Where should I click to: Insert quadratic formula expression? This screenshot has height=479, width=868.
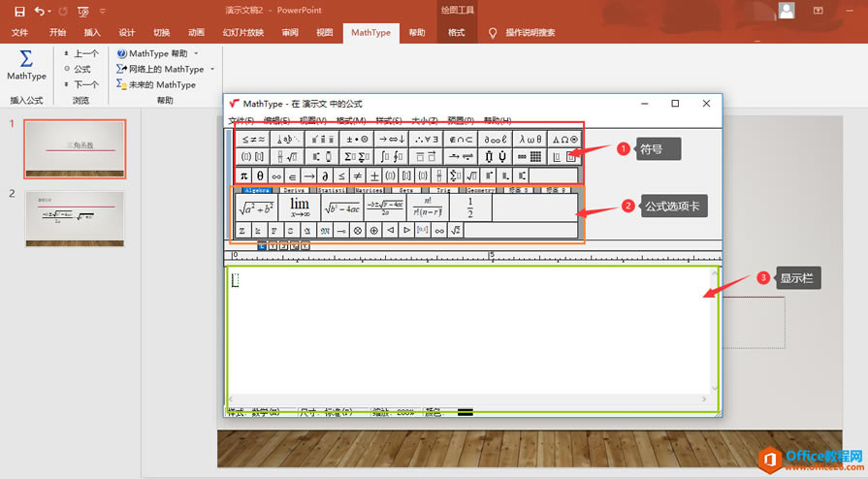[385, 208]
